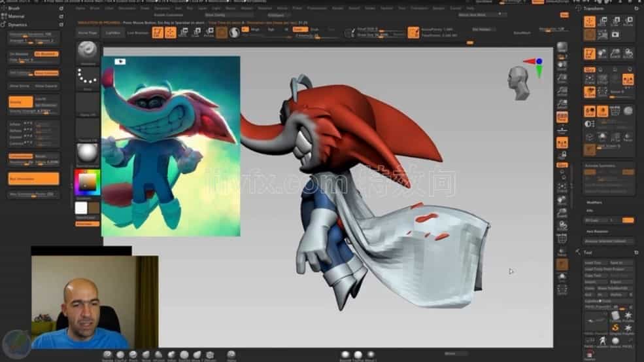Dock the Tool palette using its corner icon
644x362 pixels.
pyautogui.click(x=637, y=253)
